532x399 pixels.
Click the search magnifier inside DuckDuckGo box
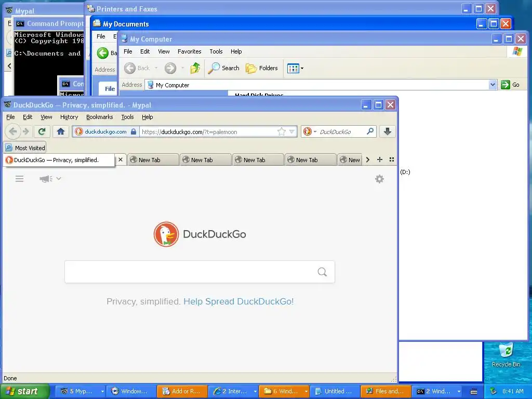point(322,272)
